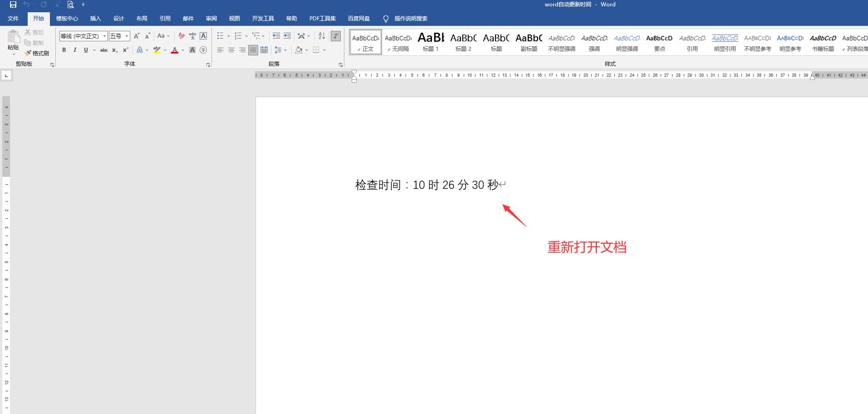
Task: Click the Format Painter (格式刷) brush
Action: 37,53
